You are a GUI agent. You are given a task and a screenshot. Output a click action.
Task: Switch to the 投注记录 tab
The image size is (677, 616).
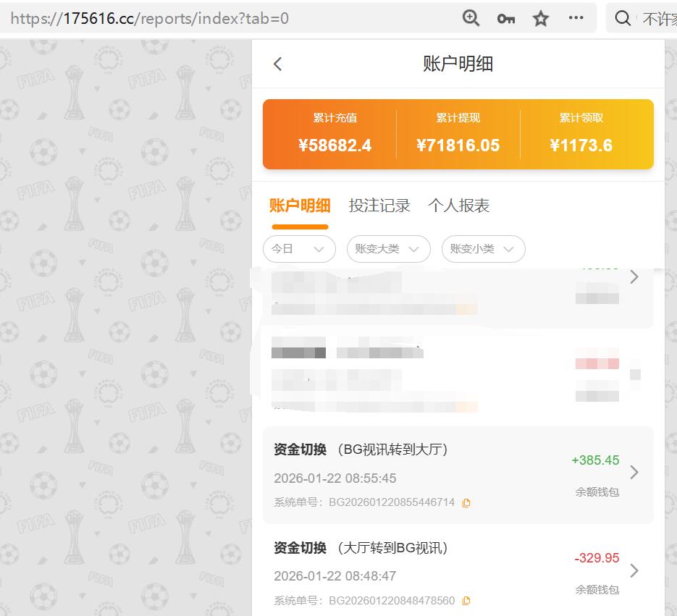click(x=379, y=205)
